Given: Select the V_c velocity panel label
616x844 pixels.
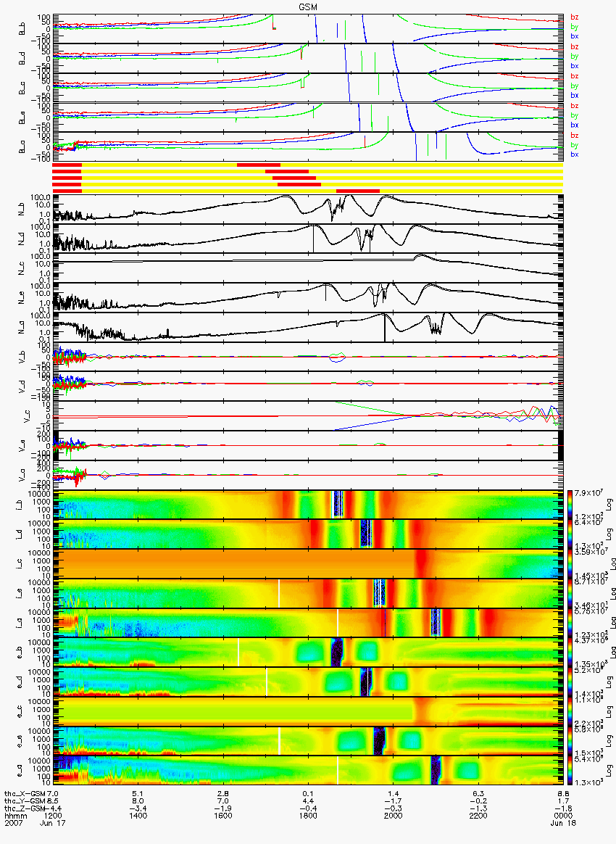Looking at the screenshot, I should pyautogui.click(x=27, y=416).
